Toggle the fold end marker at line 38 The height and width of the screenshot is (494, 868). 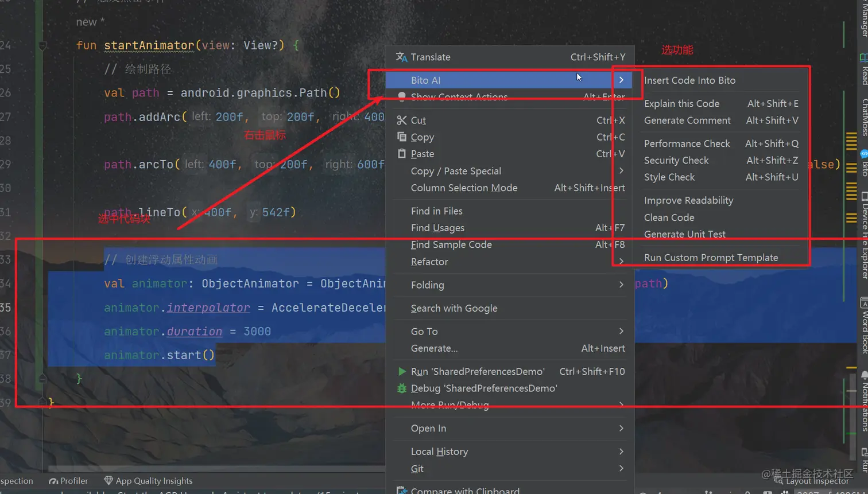(42, 379)
